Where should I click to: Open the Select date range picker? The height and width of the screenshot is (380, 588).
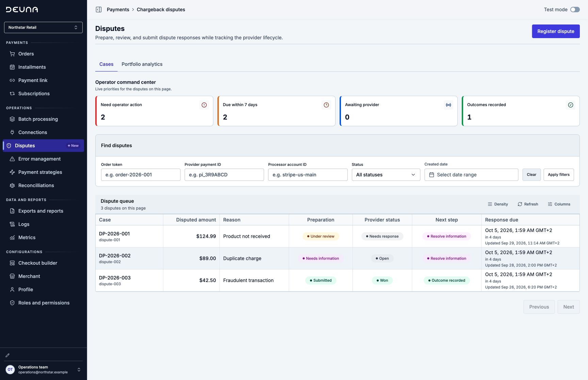click(x=471, y=175)
